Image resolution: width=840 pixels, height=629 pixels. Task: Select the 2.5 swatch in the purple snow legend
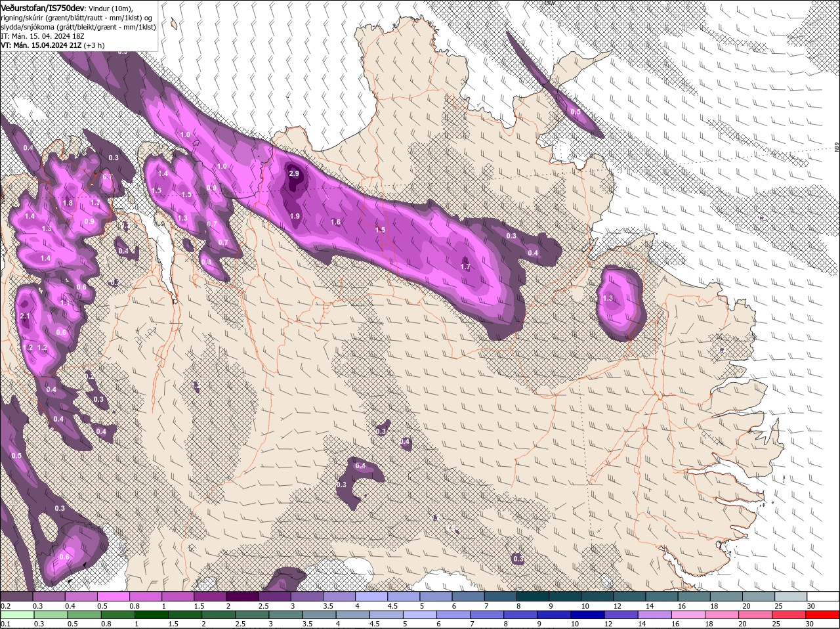coord(274,596)
